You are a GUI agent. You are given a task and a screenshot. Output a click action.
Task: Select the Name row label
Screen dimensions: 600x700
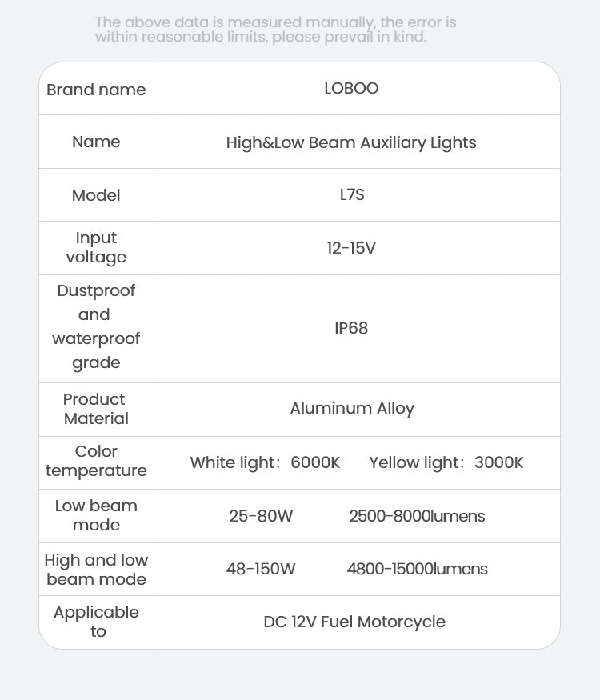click(96, 142)
